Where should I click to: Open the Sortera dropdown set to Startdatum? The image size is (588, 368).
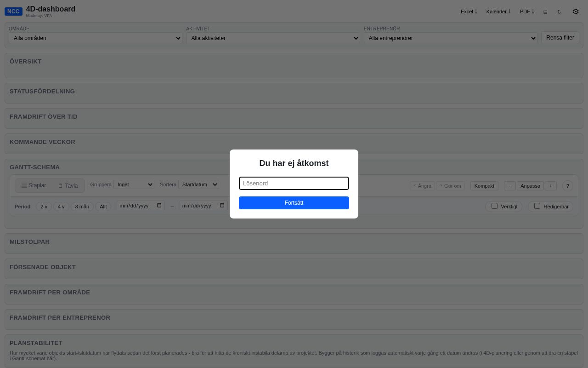point(198,184)
